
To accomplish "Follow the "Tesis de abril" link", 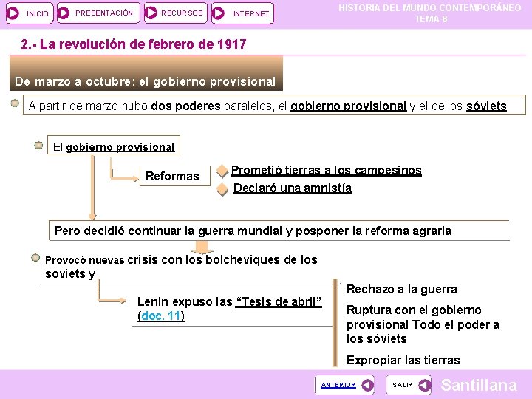I will coord(279,301).
